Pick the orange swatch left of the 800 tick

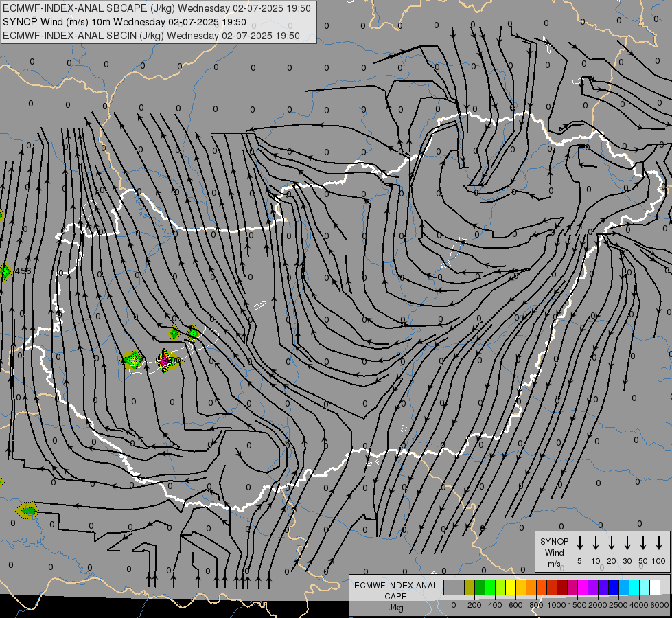point(531,587)
